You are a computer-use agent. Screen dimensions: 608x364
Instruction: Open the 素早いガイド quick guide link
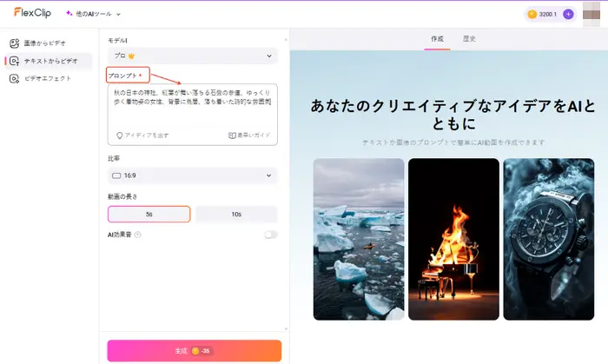pos(249,136)
